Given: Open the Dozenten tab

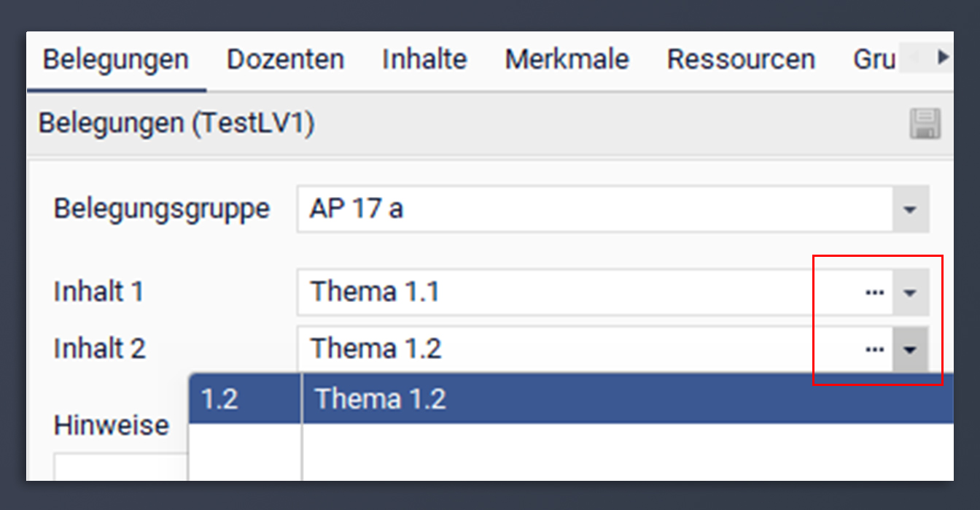Looking at the screenshot, I should (x=285, y=59).
